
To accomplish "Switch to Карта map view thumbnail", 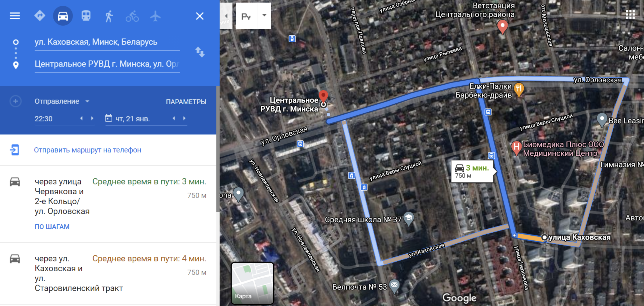I will pos(252,283).
